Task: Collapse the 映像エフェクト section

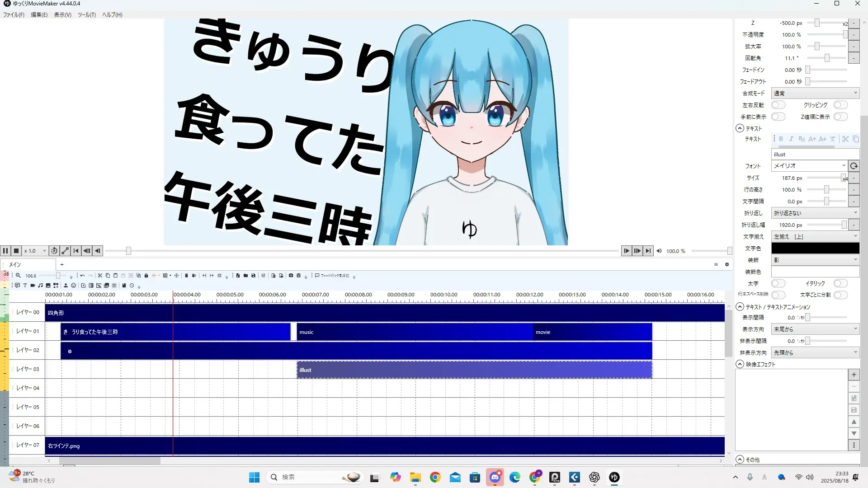Action: coord(740,364)
